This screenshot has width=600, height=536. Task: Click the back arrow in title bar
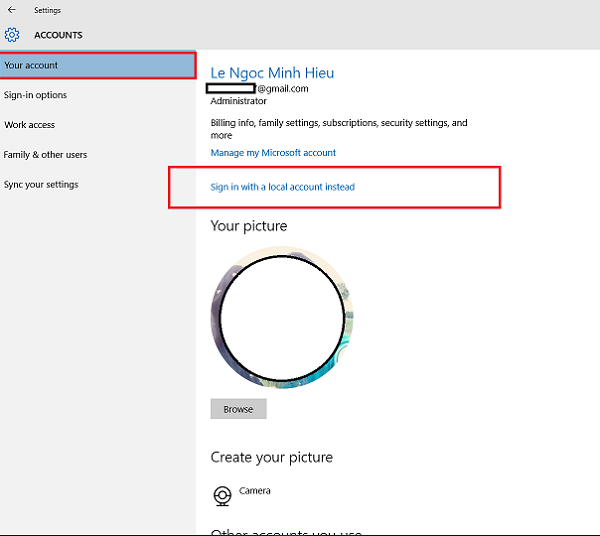coord(12,10)
